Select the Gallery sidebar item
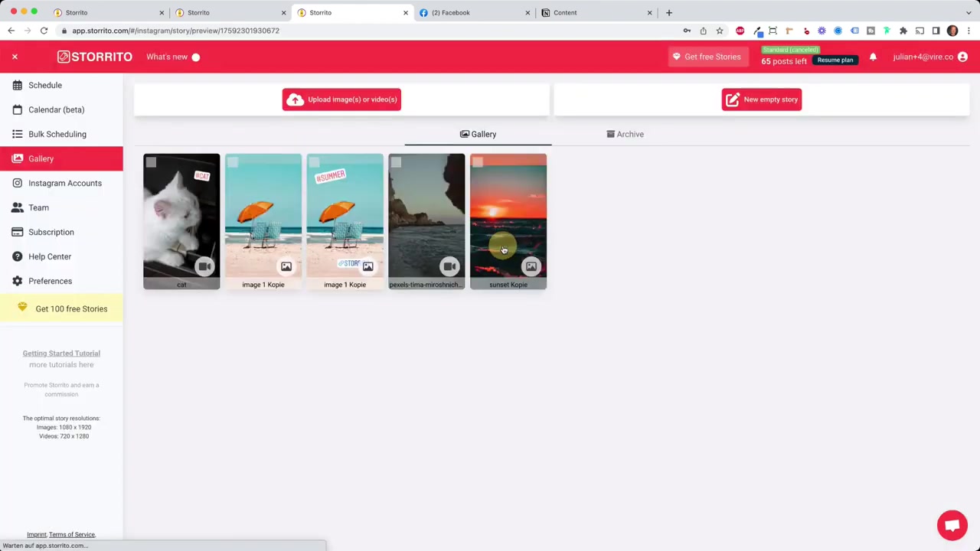Viewport: 980px width, 551px height. (x=61, y=158)
